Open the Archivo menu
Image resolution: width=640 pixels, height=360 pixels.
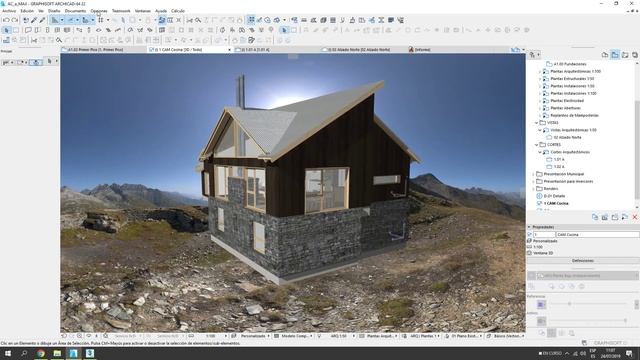[9, 11]
